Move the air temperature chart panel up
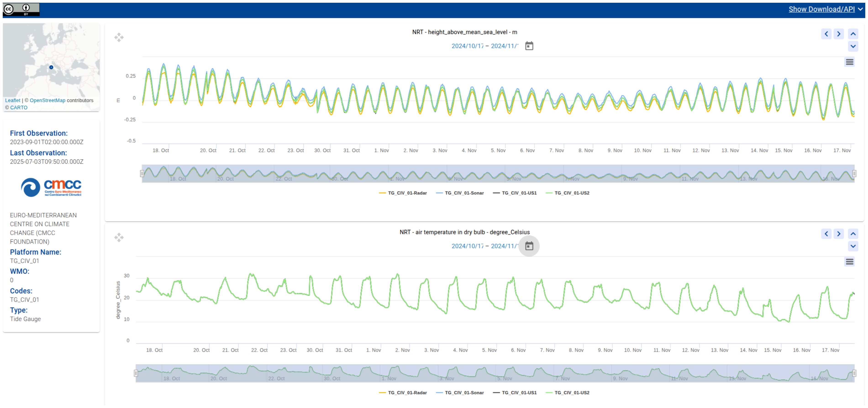The image size is (868, 408). coord(853,234)
